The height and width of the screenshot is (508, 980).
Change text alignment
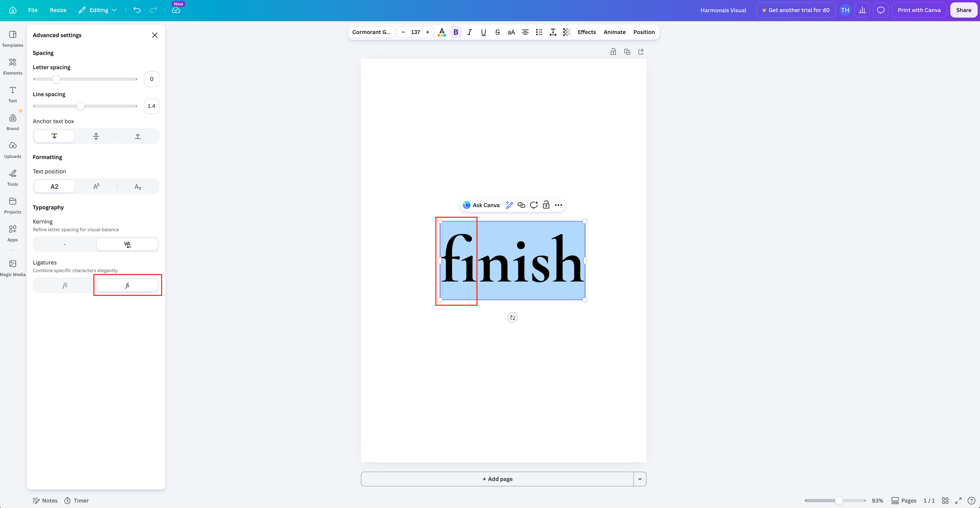[525, 32]
